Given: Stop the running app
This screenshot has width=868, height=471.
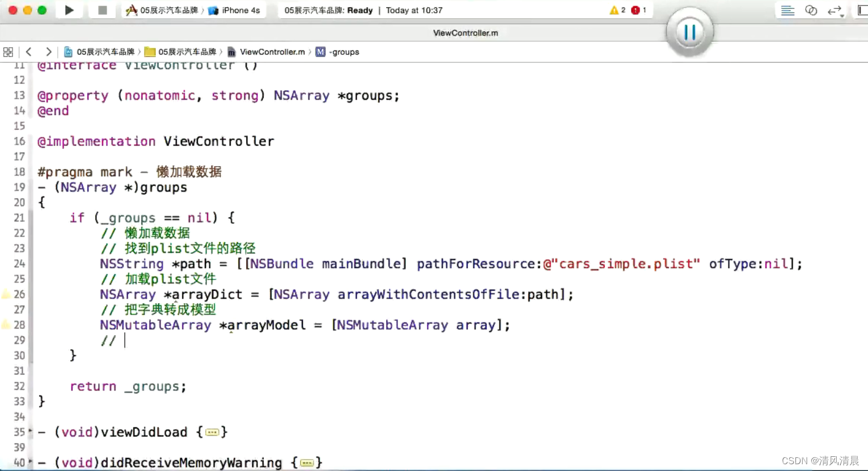Looking at the screenshot, I should click(103, 10).
